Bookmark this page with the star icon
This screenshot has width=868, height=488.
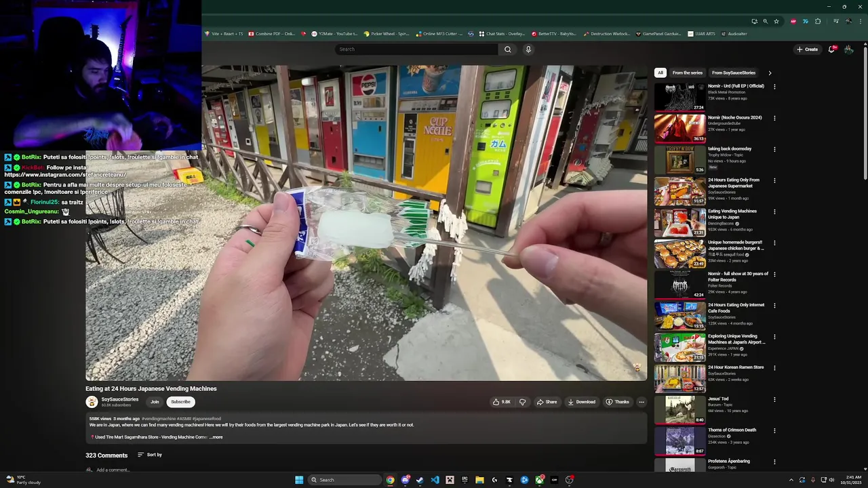(776, 21)
